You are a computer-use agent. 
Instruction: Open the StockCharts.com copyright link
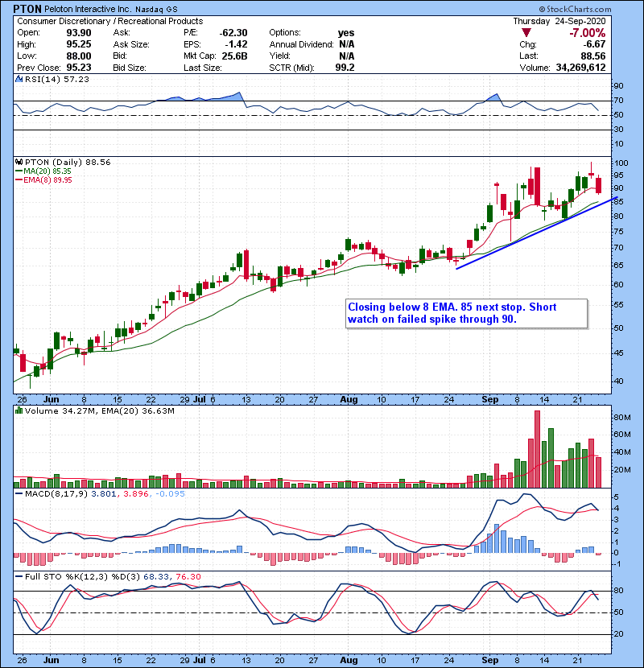(x=575, y=9)
